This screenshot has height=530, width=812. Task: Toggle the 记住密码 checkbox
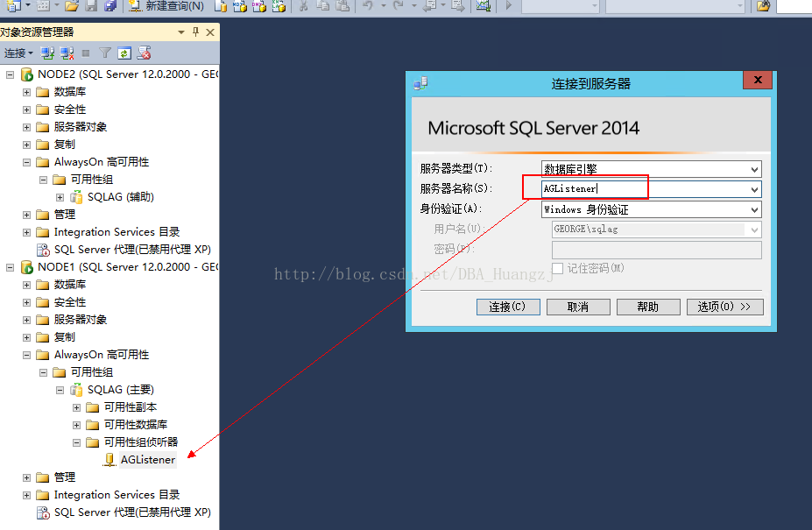(x=558, y=268)
